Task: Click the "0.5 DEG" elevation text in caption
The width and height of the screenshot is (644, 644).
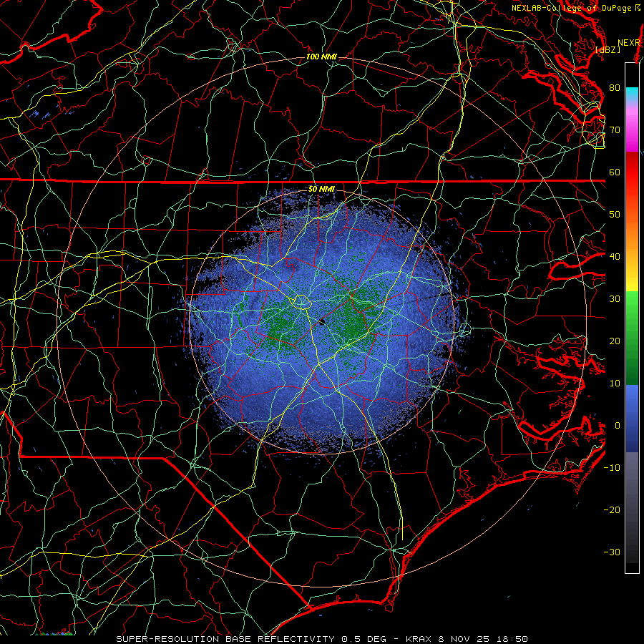Action: (364, 639)
